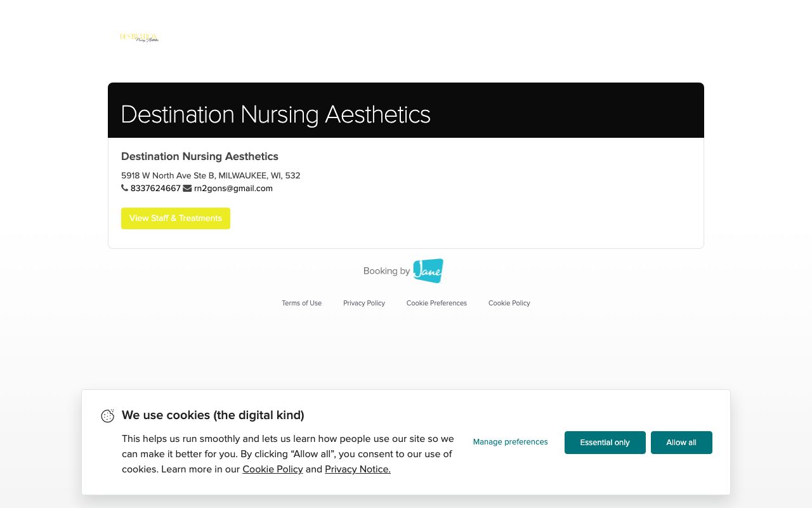The image size is (812, 508).
Task: Click the rn2gons@gmail.com email address
Action: tap(233, 189)
